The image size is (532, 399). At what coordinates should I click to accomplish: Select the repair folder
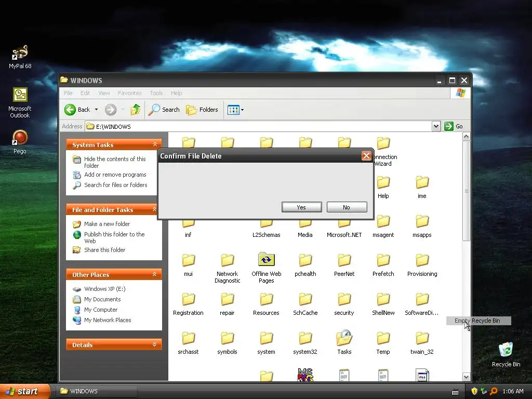click(x=228, y=304)
